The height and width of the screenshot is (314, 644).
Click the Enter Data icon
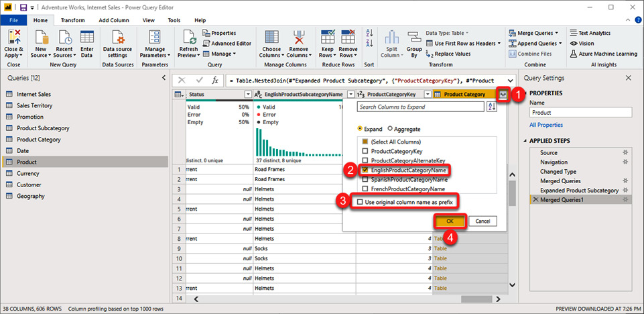point(86,38)
